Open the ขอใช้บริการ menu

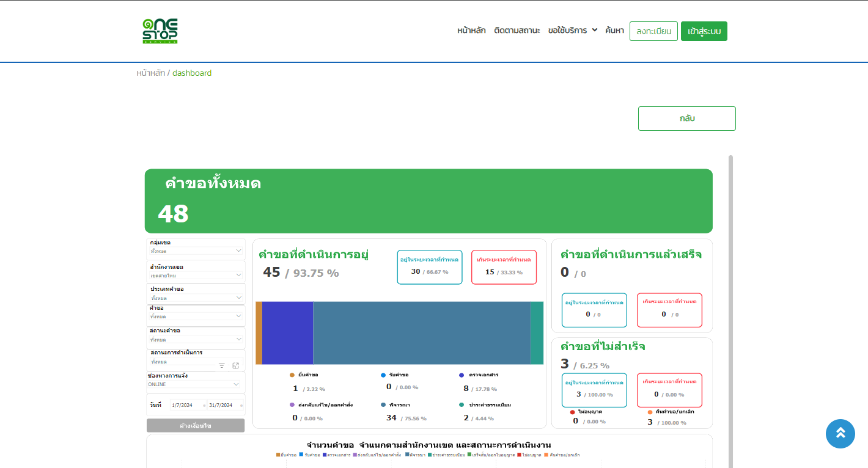572,31
